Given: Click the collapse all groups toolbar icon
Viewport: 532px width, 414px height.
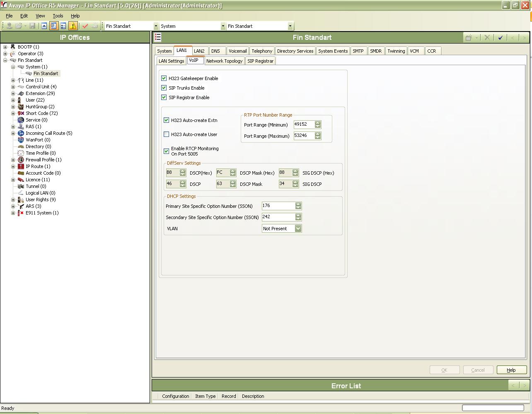Looking at the screenshot, I should tap(44, 26).
